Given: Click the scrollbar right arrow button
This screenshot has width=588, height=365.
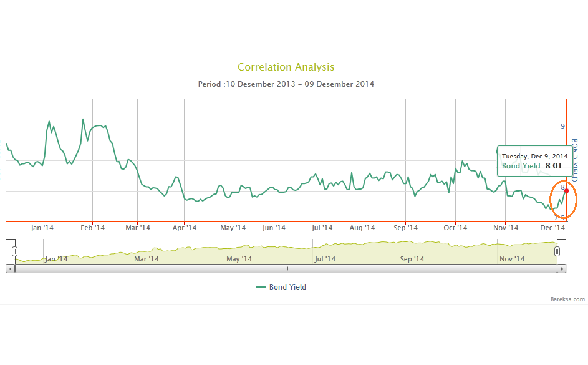Looking at the screenshot, I should 562,268.
